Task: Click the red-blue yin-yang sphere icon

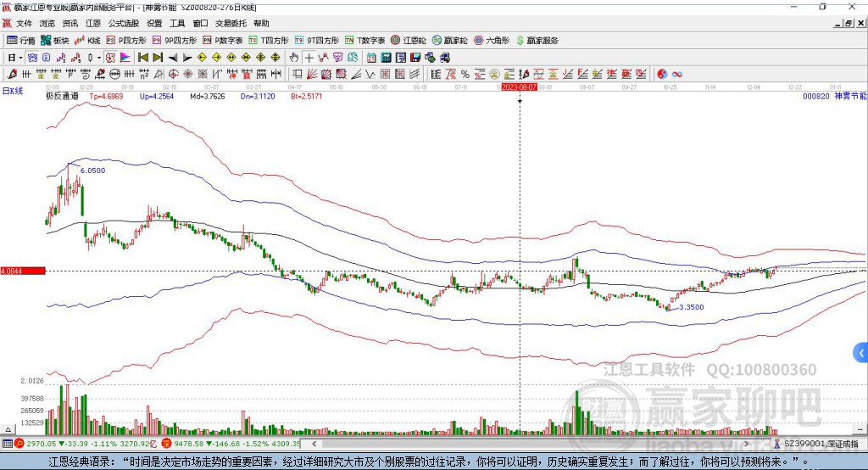Action: point(662,75)
